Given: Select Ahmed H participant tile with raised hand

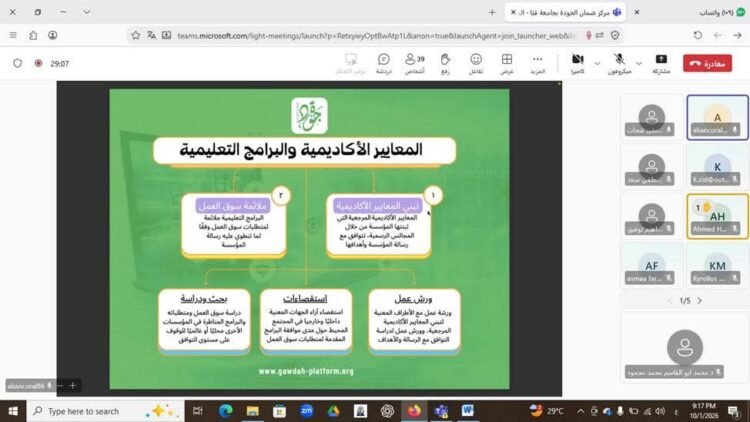Looking at the screenshot, I should click(717, 216).
